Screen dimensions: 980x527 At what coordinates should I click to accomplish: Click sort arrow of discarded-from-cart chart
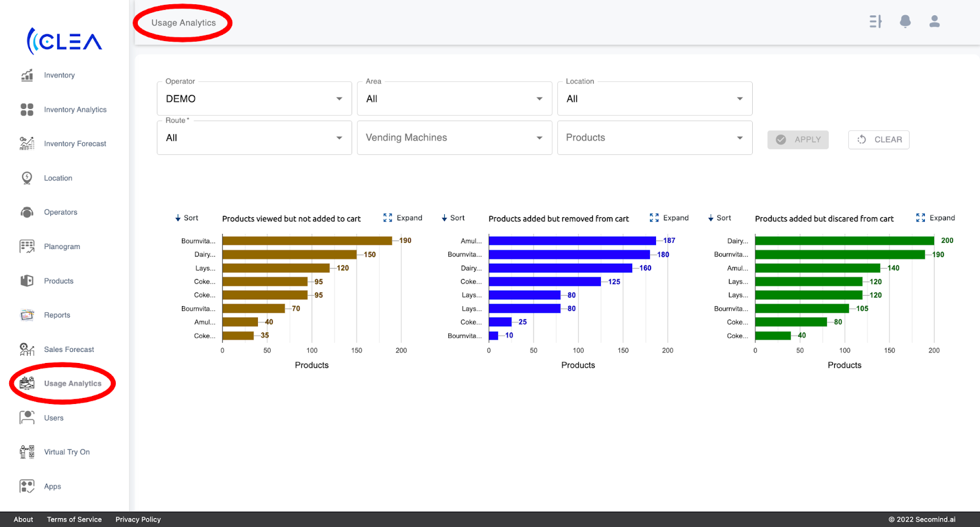pos(711,218)
